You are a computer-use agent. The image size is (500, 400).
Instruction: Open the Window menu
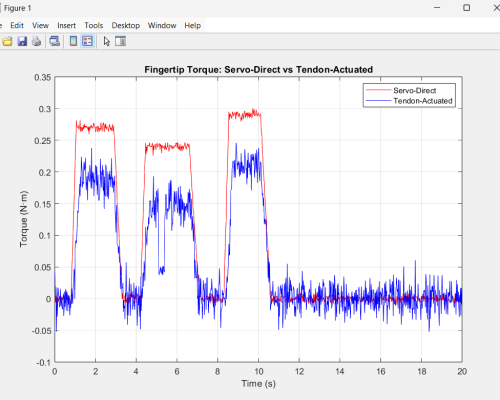pos(162,25)
